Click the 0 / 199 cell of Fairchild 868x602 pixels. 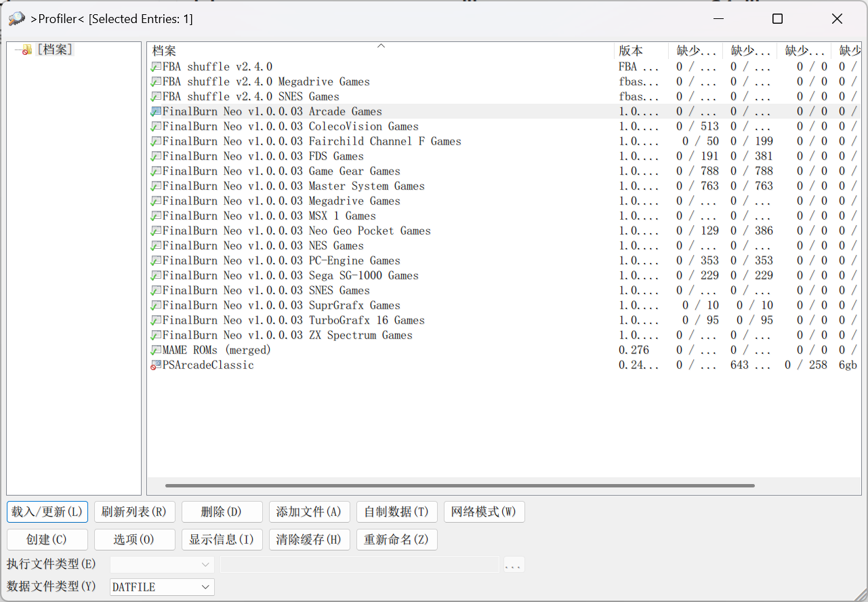point(751,142)
